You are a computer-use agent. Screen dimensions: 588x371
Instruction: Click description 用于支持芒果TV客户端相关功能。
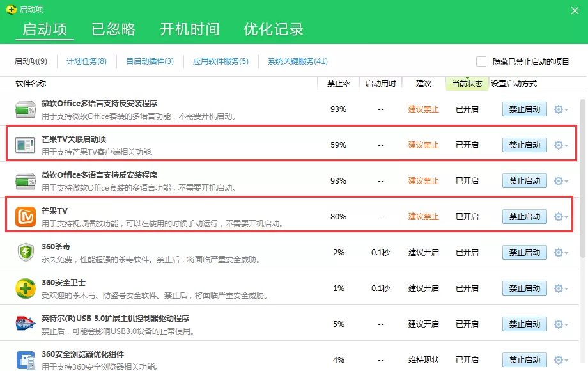pyautogui.click(x=98, y=152)
